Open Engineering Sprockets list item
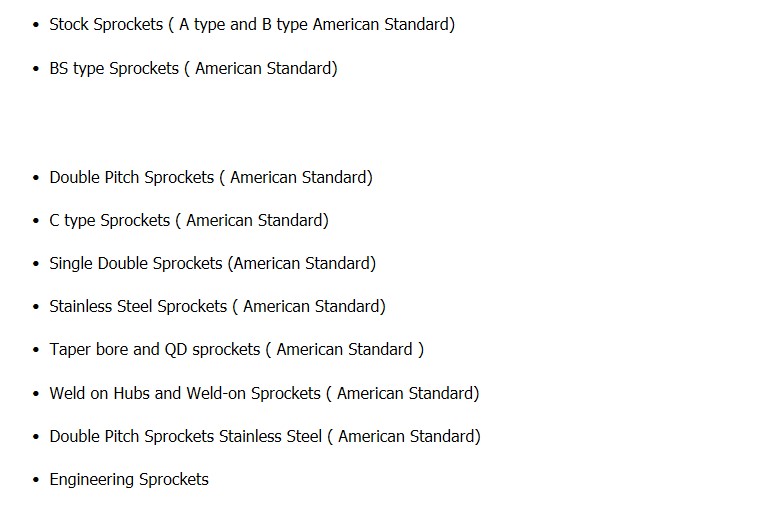 [x=129, y=479]
